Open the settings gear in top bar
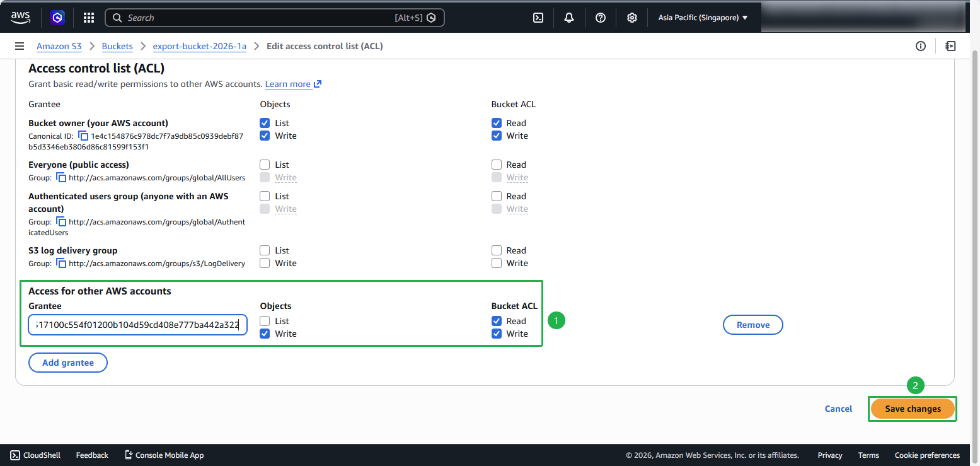The image size is (980, 466). [632, 18]
